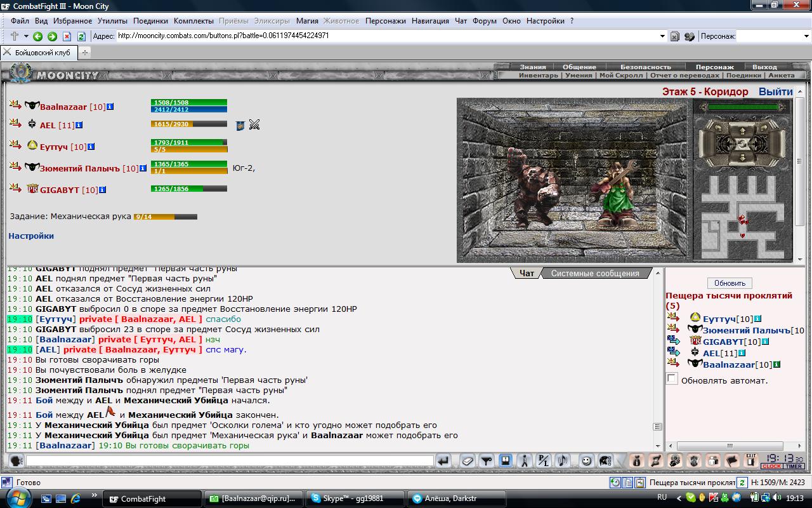This screenshot has height=508, width=812.
Task: Switch to the Системные сообщения tab
Action: tap(595, 273)
